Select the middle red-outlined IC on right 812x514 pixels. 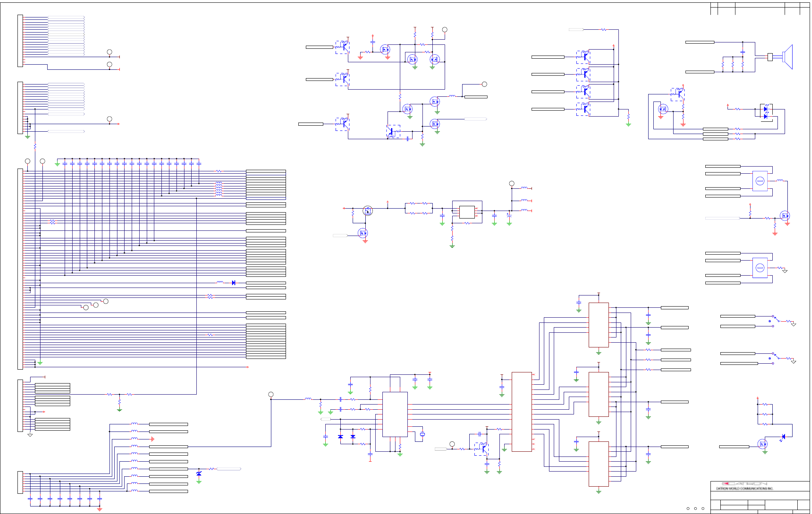[599, 394]
